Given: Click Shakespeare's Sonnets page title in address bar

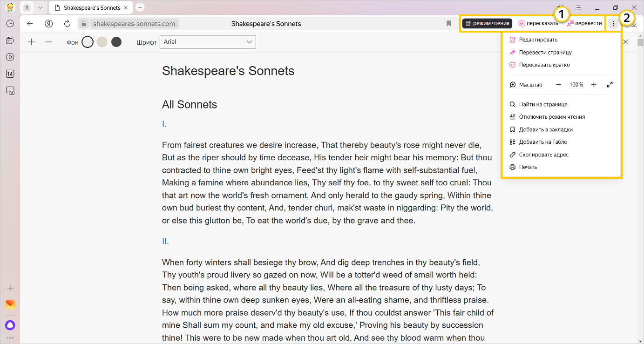Looking at the screenshot, I should click(x=266, y=24).
